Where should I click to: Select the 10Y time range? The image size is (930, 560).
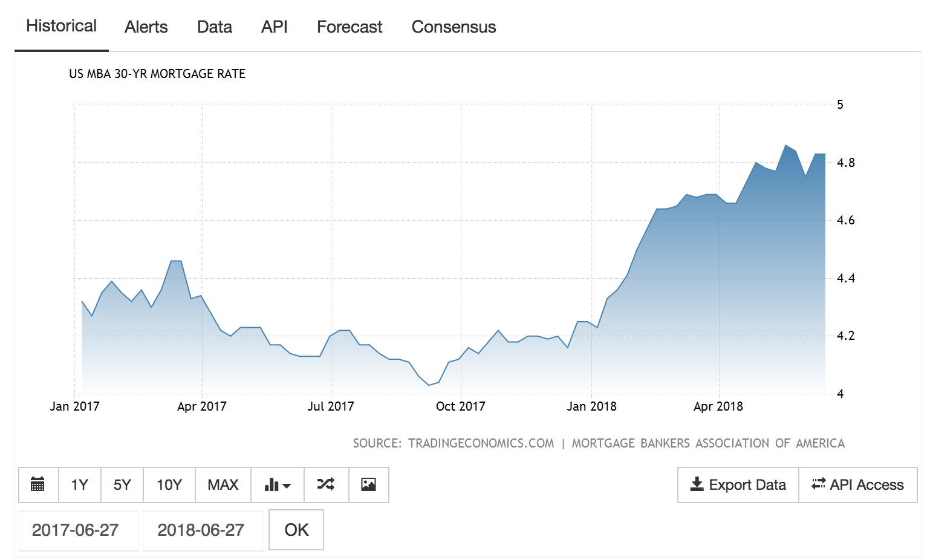[x=169, y=484]
